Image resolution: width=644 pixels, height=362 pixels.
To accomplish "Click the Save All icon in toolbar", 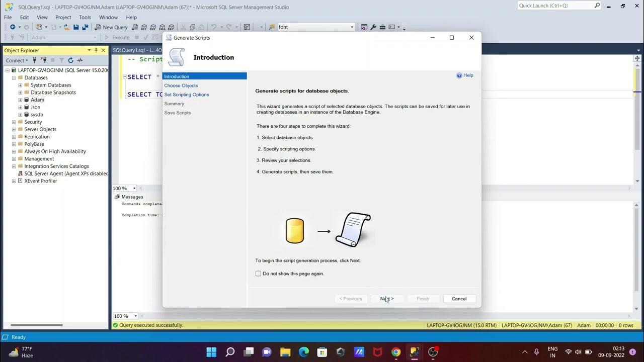I will click(85, 27).
